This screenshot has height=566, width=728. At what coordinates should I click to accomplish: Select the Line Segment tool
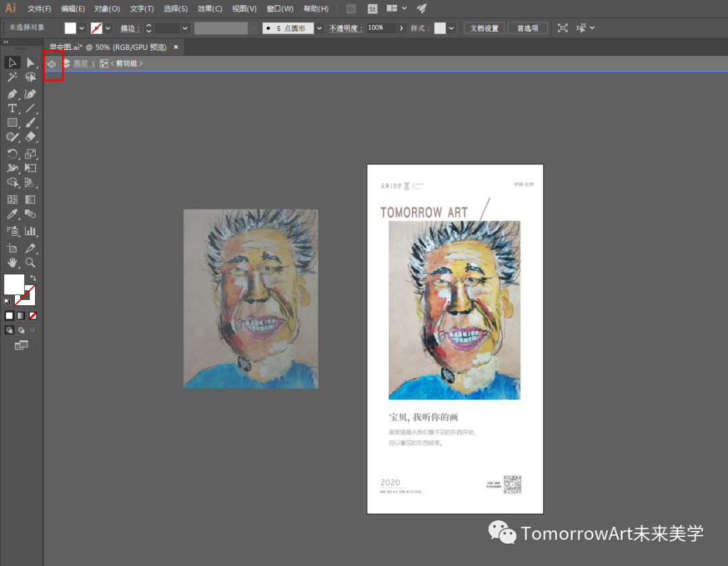tap(30, 108)
